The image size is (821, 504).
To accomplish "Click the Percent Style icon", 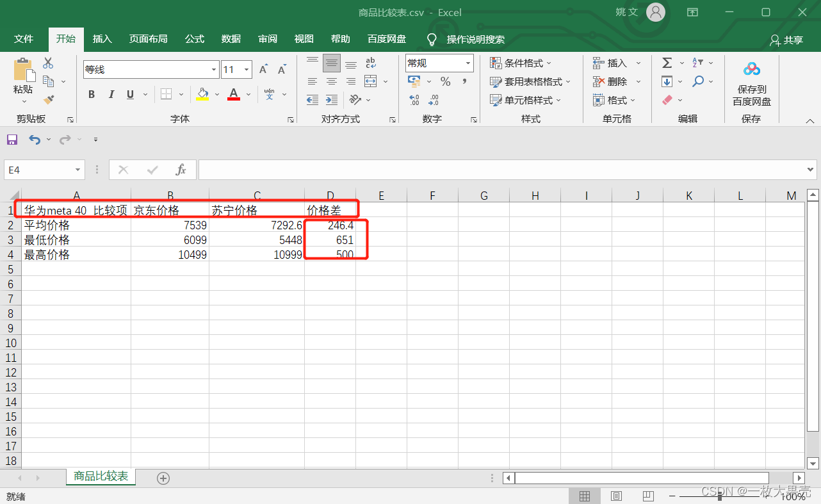I will 446,81.
